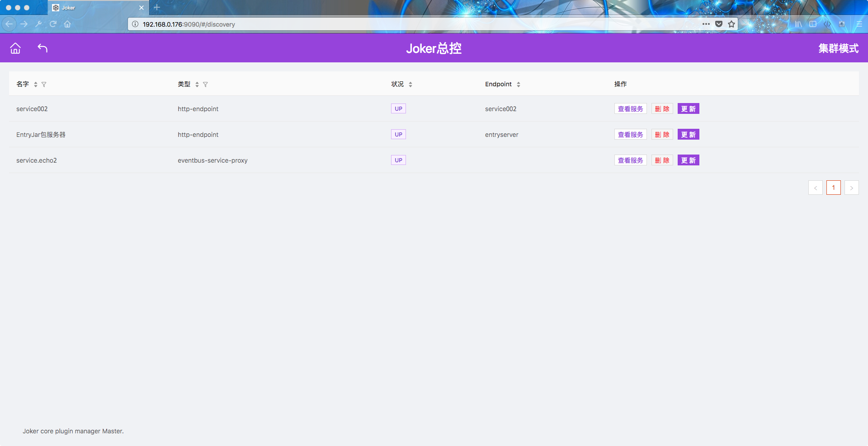Click 查看服务 for EntryJar包服务器
This screenshot has width=868, height=446.
coord(630,134)
